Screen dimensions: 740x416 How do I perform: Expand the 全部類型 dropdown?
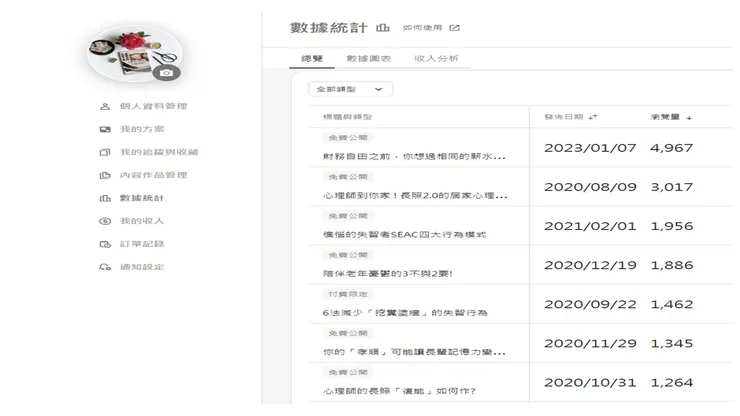(350, 89)
